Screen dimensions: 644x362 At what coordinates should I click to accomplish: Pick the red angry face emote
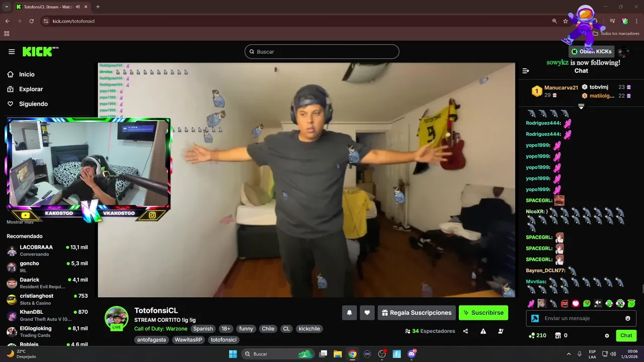click(x=565, y=303)
